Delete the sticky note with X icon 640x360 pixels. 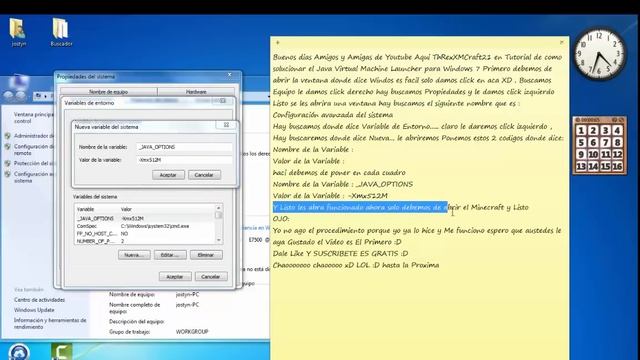[562, 42]
